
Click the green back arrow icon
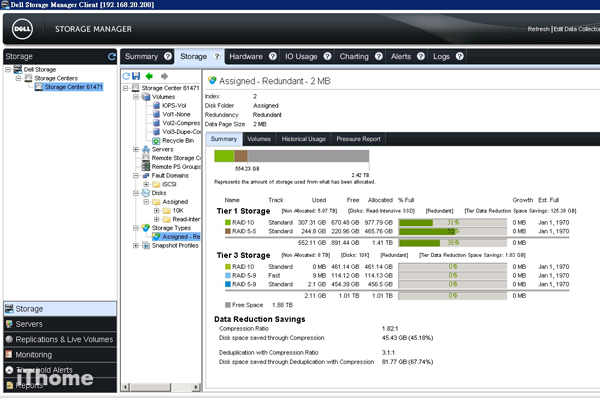tap(149, 76)
